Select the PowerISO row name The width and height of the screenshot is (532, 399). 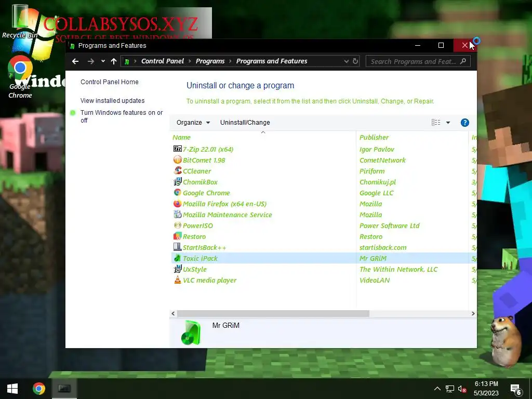198,225
